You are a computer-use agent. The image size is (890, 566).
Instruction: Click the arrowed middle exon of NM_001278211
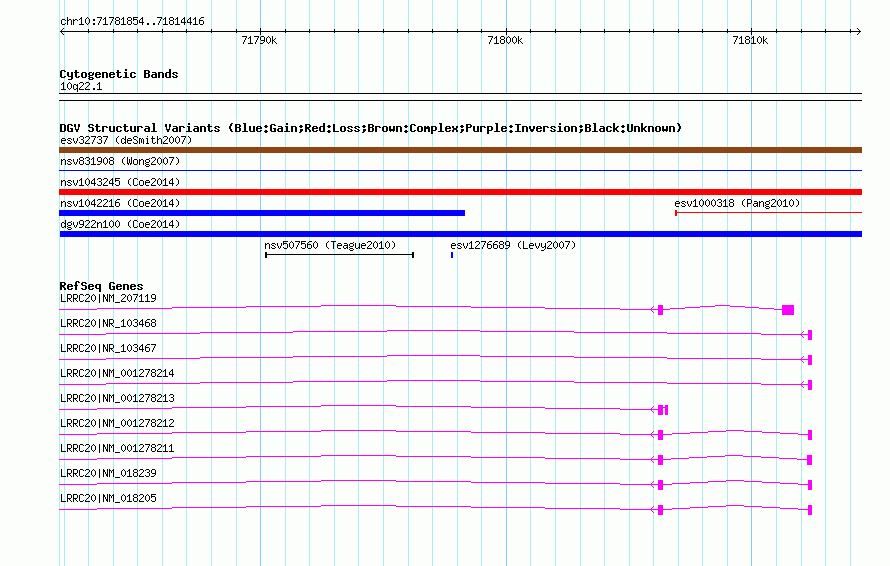pyautogui.click(x=660, y=460)
